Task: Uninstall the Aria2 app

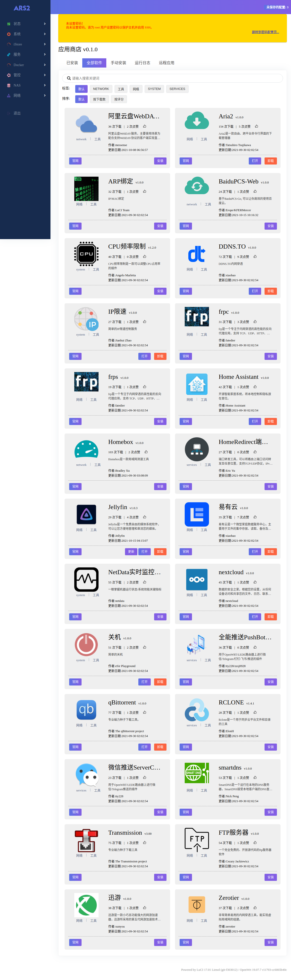Action: 270,161
